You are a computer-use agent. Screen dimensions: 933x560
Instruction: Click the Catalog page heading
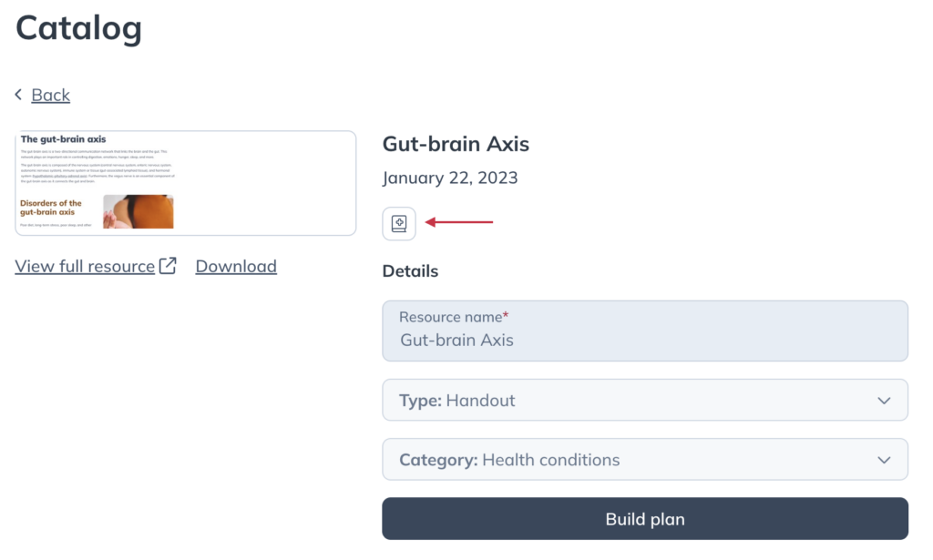pos(78,28)
